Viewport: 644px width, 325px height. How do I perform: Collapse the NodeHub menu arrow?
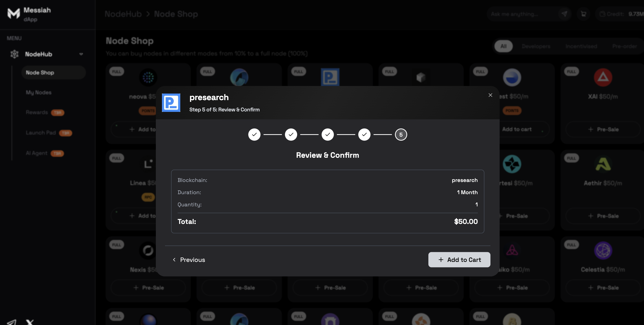(x=81, y=54)
